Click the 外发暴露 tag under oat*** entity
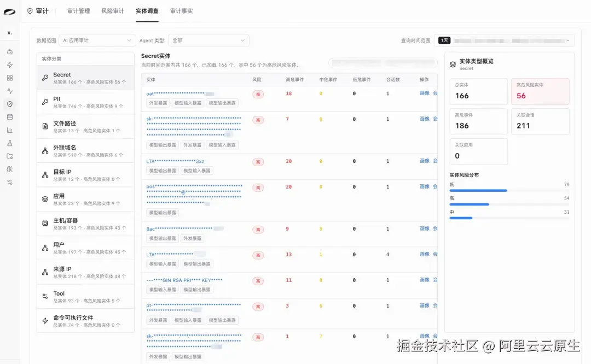This screenshot has width=591, height=364. click(158, 103)
